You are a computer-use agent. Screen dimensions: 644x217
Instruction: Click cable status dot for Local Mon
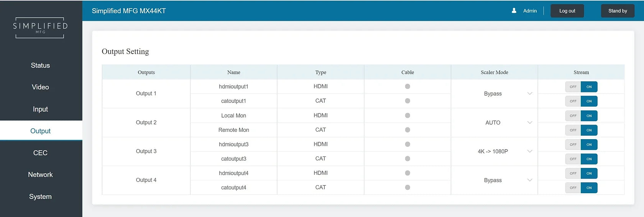pyautogui.click(x=407, y=115)
